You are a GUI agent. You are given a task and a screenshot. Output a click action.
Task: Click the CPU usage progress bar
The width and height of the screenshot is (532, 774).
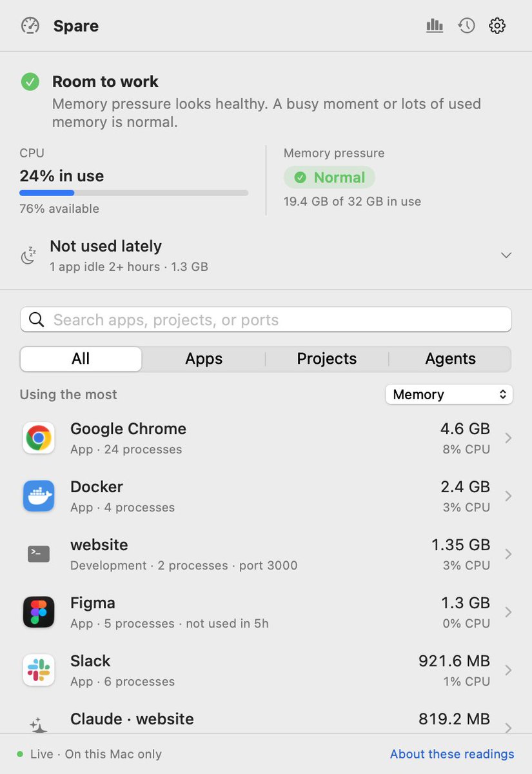point(134,193)
